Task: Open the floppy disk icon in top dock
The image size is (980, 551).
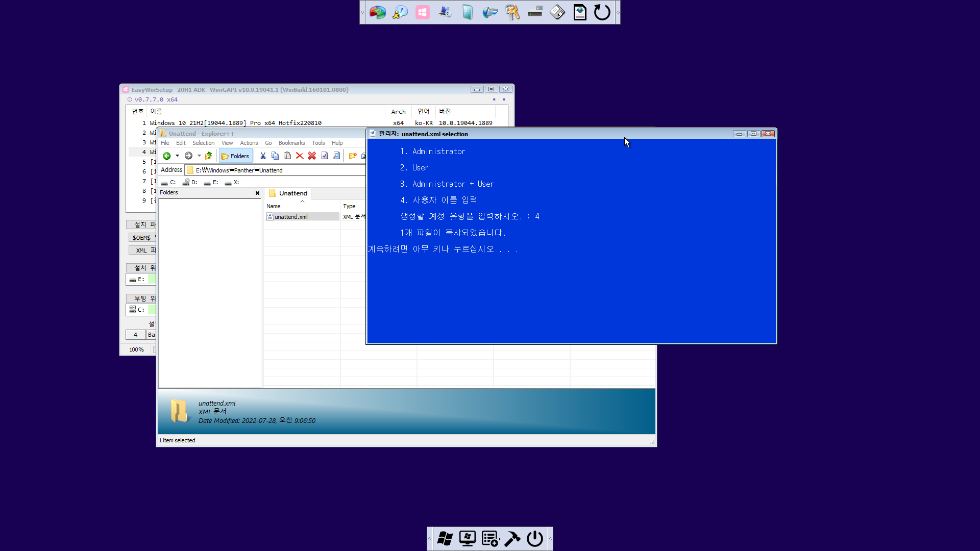Action: click(557, 12)
